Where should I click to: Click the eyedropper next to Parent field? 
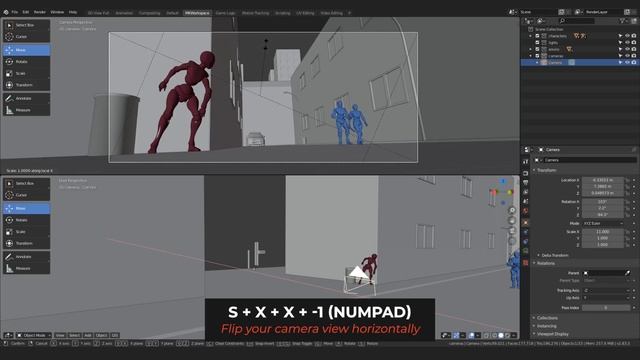[627, 273]
